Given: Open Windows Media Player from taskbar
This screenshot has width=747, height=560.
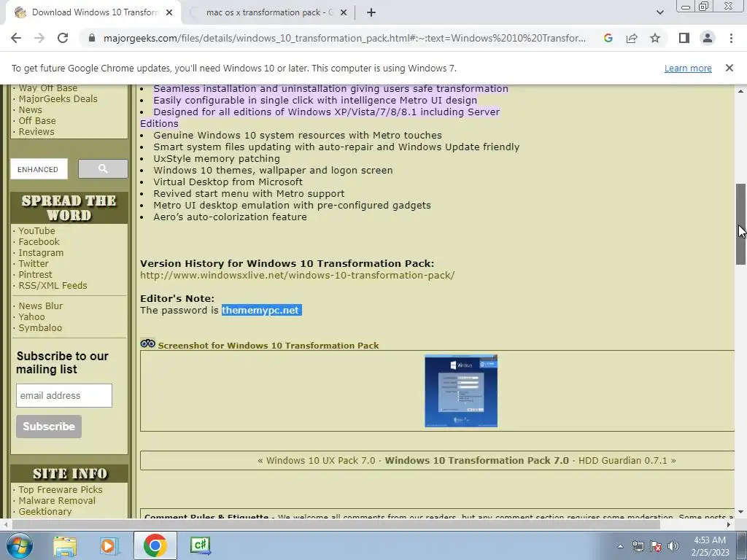Looking at the screenshot, I should point(108,545).
